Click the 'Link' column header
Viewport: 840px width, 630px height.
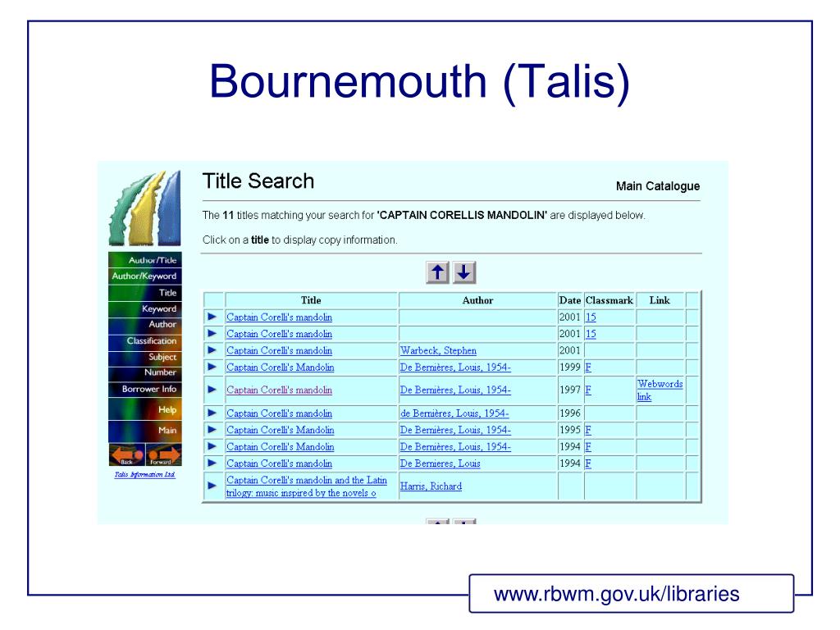point(660,300)
